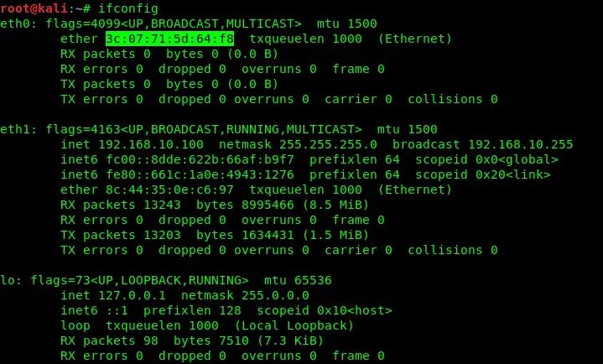Click IP address 192.168.10.100
This screenshot has height=364, width=603.
pyautogui.click(x=151, y=144)
